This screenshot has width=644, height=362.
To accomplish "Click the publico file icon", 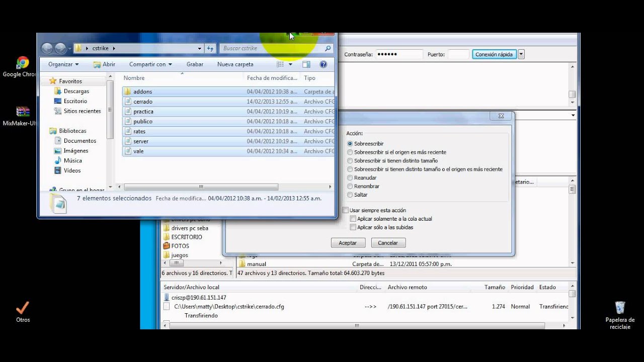I will (x=128, y=121).
